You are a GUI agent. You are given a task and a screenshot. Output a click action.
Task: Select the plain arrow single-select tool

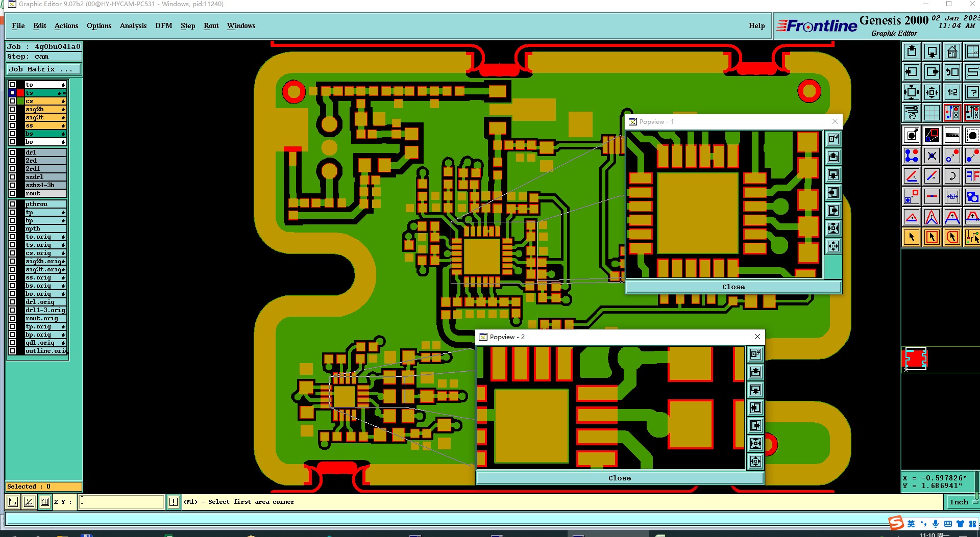[x=912, y=237]
